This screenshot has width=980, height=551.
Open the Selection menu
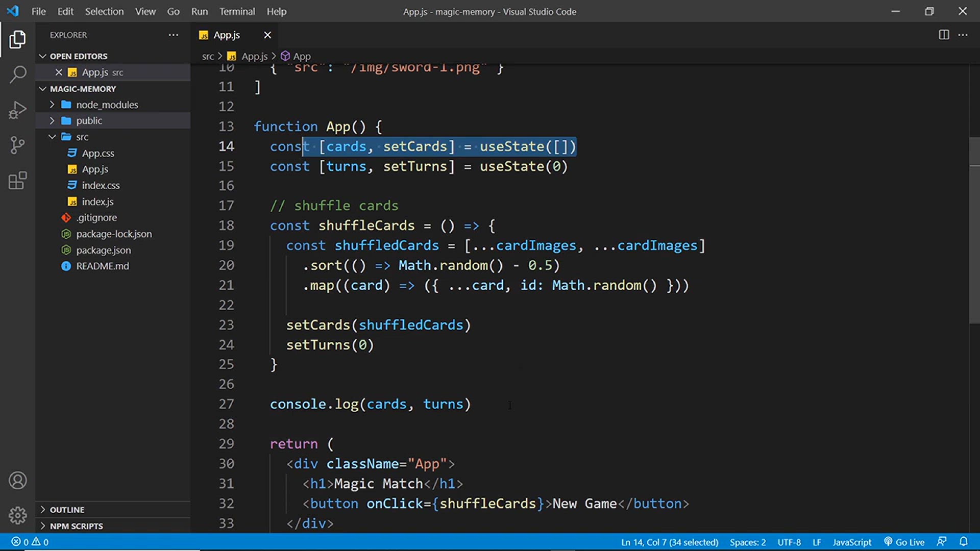(x=104, y=11)
